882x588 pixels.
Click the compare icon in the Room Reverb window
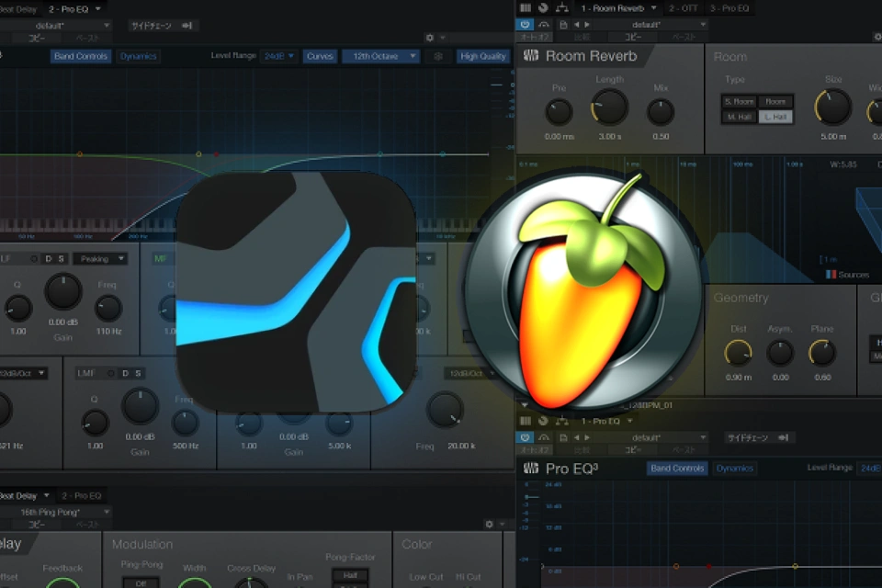coord(544,25)
